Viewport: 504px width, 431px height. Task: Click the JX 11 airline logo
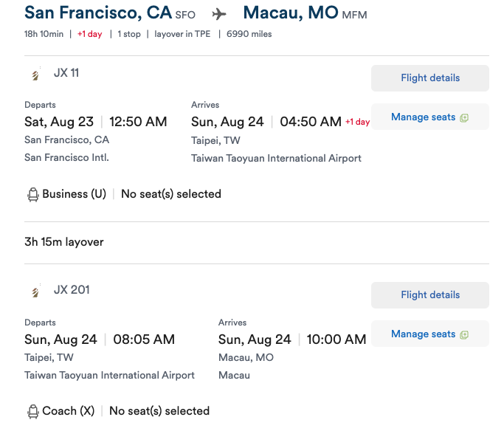click(x=35, y=74)
